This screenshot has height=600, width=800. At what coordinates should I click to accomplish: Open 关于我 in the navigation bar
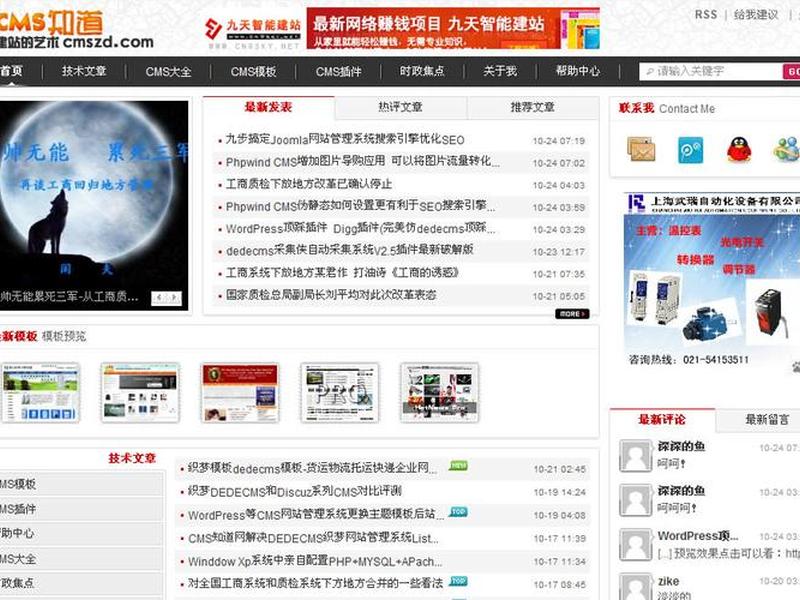click(x=500, y=71)
